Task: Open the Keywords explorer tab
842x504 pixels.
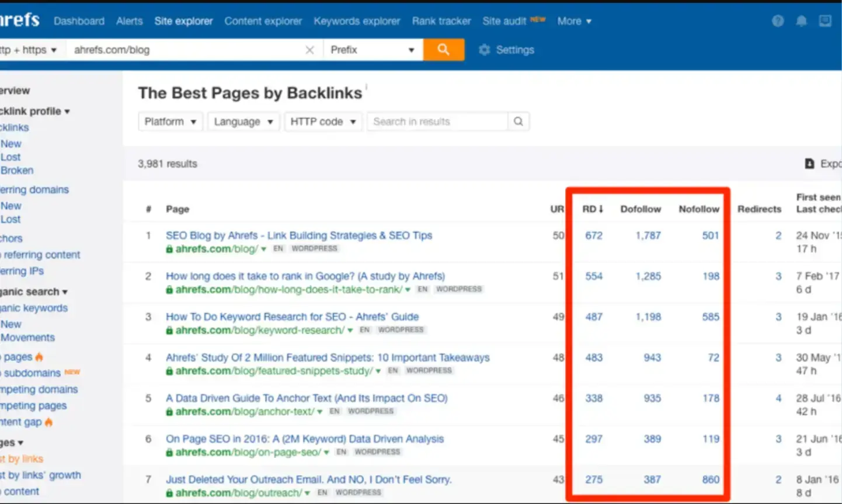Action: point(357,21)
